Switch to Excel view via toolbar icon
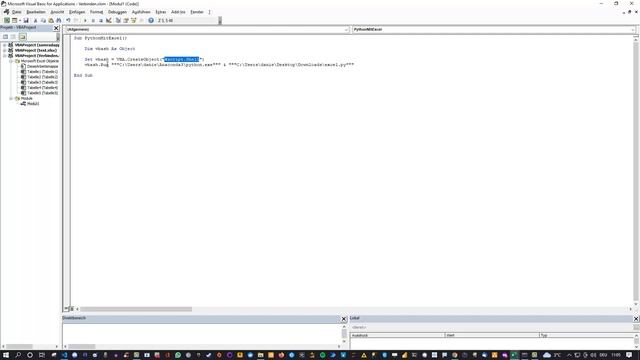This screenshot has width=640, height=360. pyautogui.click(x=7, y=20)
